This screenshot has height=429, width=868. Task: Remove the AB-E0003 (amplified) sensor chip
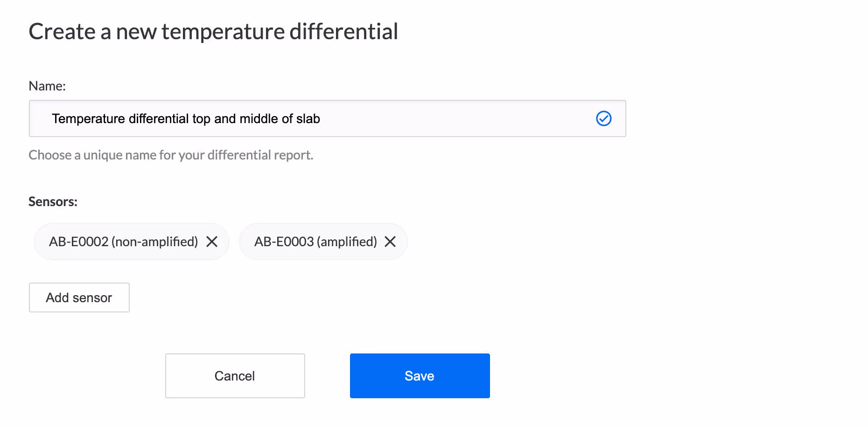pyautogui.click(x=390, y=242)
